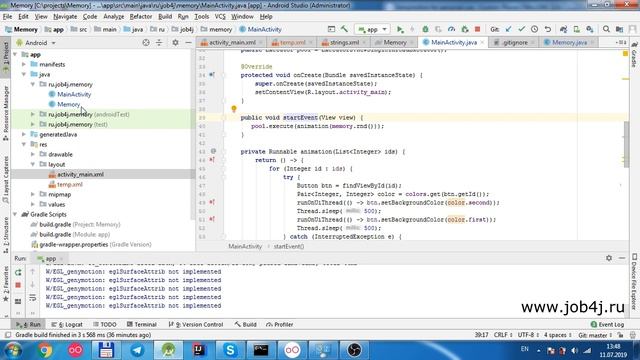Open Telegram from the Windows taskbar
640x360 pixels.
138,350
